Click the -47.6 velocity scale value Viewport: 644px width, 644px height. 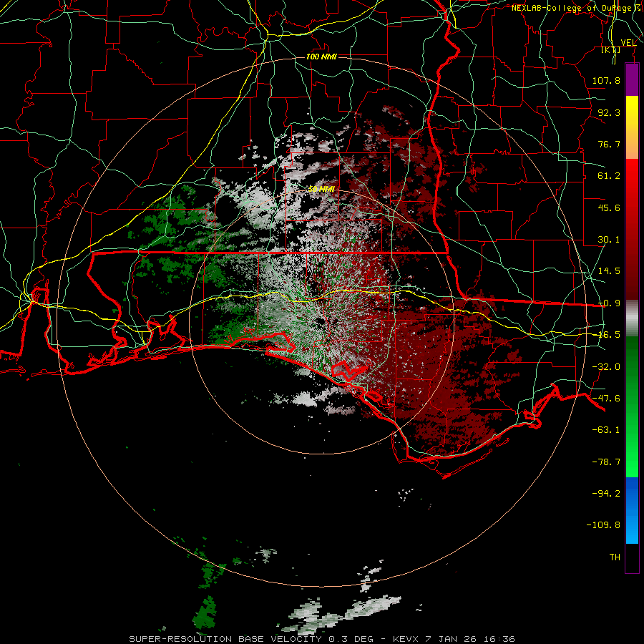click(x=606, y=399)
